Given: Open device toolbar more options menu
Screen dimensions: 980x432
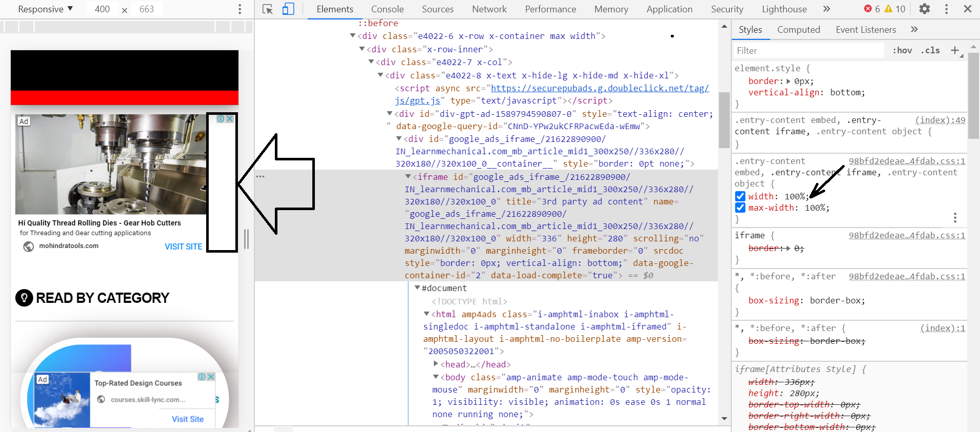Looking at the screenshot, I should 239,9.
